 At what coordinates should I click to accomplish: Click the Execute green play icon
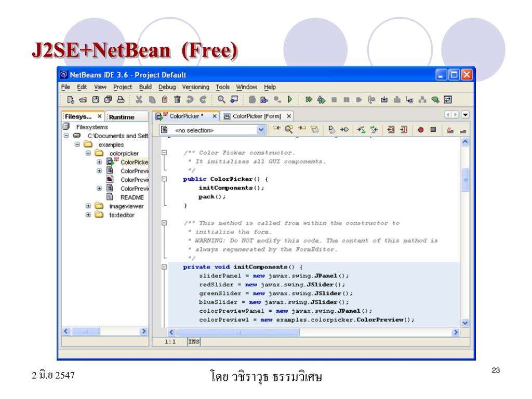(x=290, y=99)
